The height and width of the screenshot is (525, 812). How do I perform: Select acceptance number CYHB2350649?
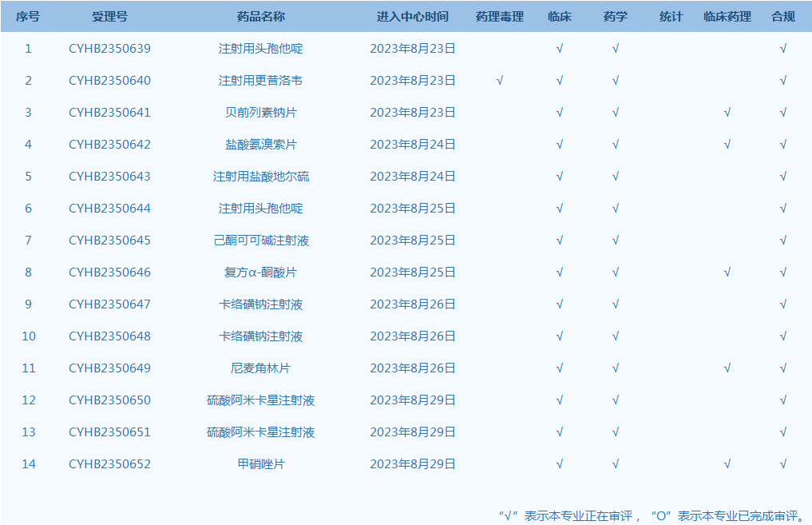pyautogui.click(x=110, y=368)
